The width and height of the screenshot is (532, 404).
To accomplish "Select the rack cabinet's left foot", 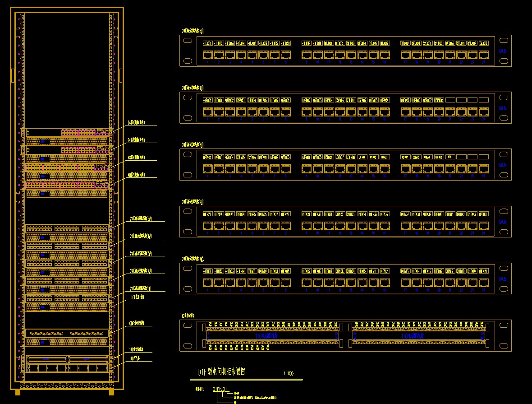I will pos(18,392).
